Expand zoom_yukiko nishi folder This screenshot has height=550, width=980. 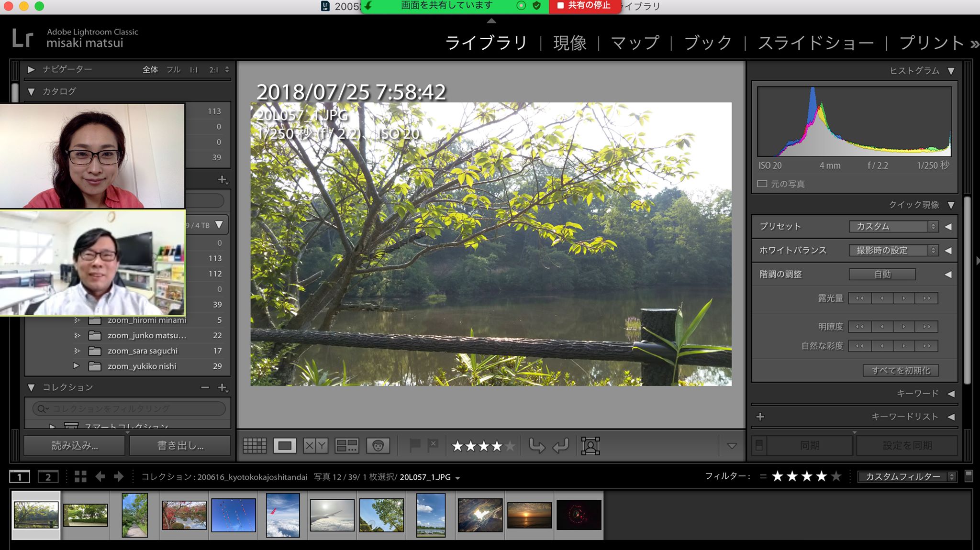point(76,366)
